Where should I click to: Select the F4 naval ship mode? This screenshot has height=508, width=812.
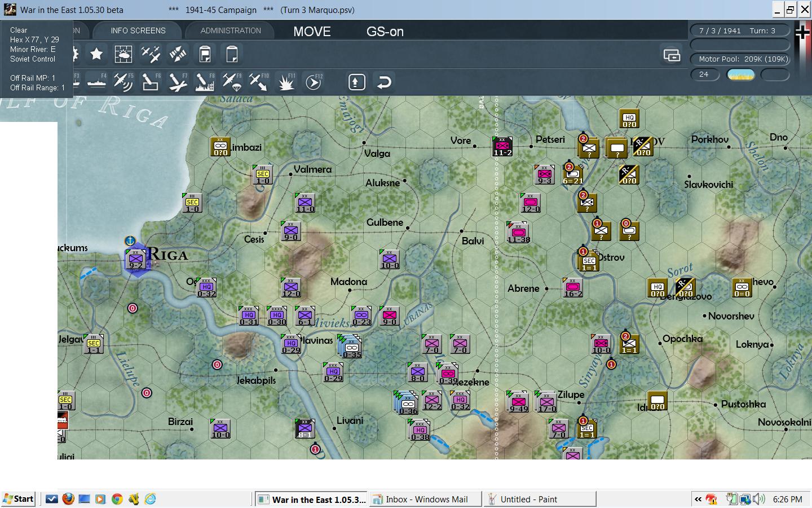(96, 82)
